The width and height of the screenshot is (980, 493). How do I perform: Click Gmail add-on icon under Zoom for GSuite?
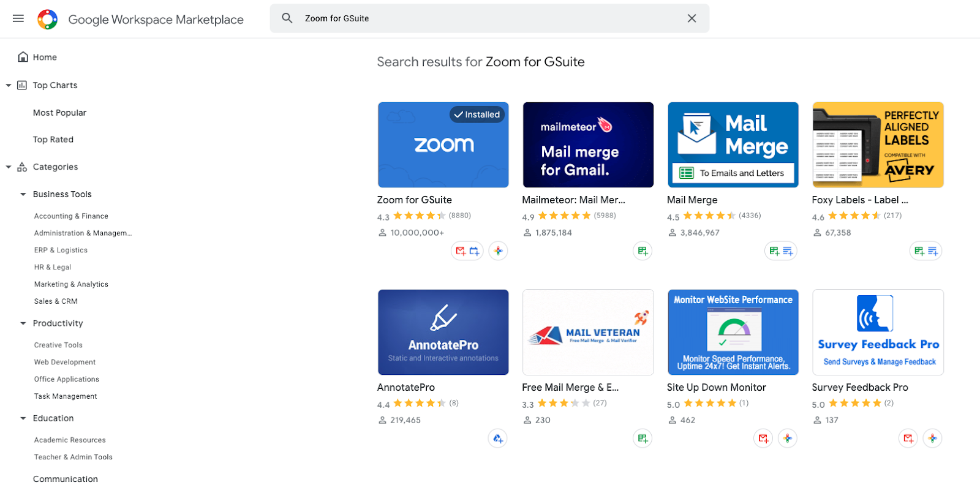click(x=461, y=251)
